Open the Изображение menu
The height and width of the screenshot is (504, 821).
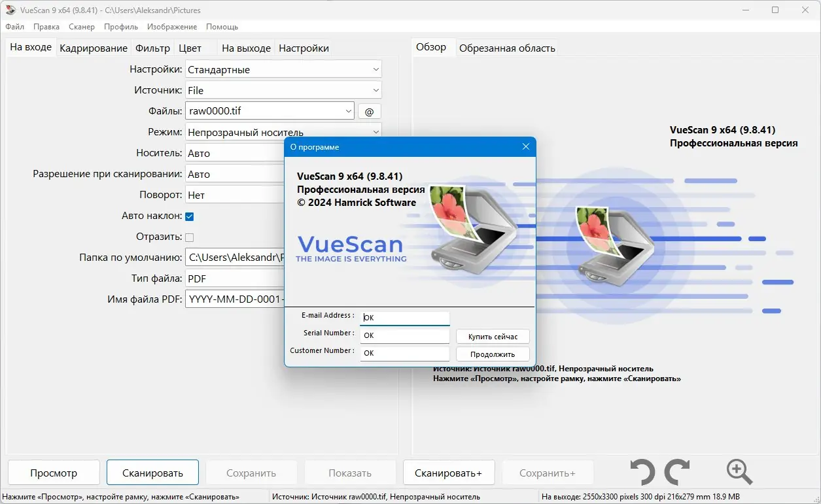[172, 27]
